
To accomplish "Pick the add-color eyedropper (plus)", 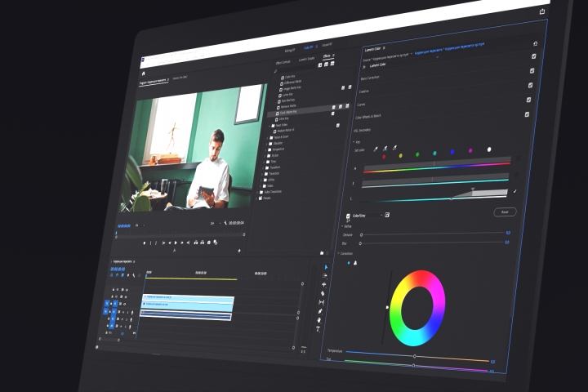I will (x=385, y=149).
